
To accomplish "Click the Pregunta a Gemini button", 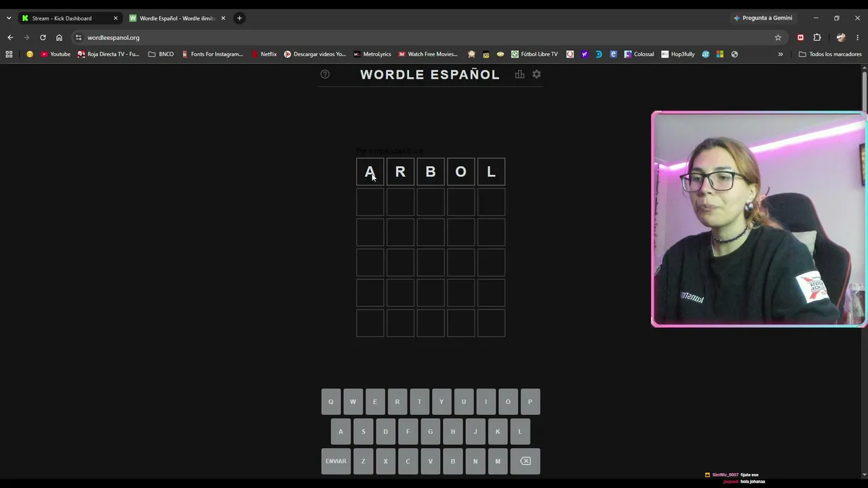I will [763, 18].
